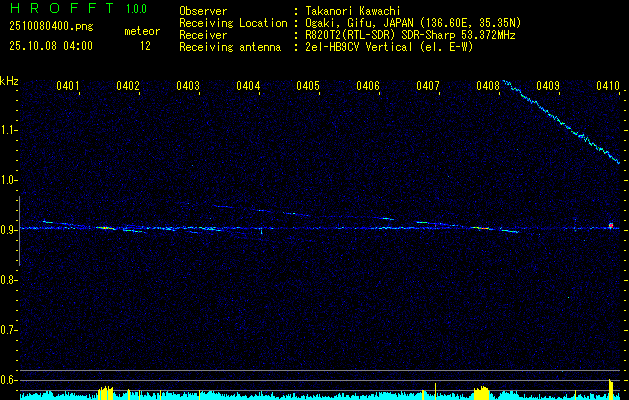
Task: Click the 0408 time marker
Action: [488, 85]
